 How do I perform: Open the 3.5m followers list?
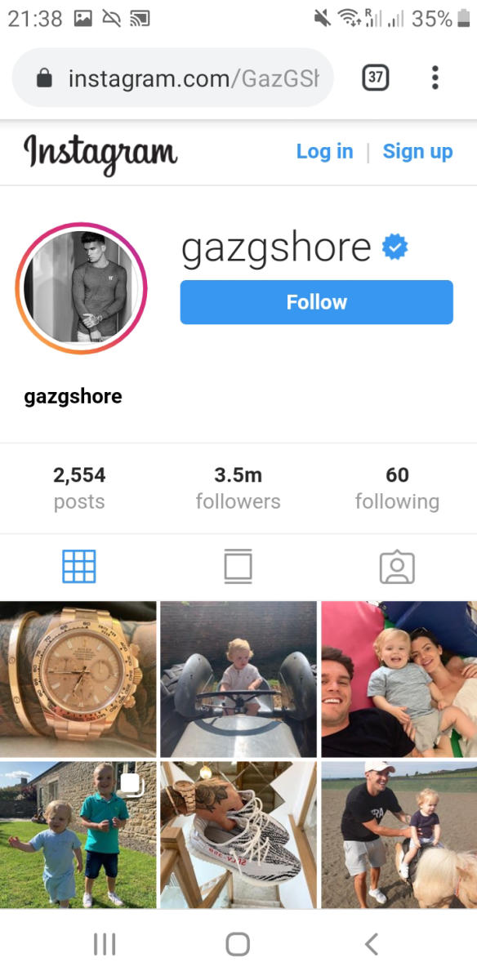pyautogui.click(x=238, y=488)
